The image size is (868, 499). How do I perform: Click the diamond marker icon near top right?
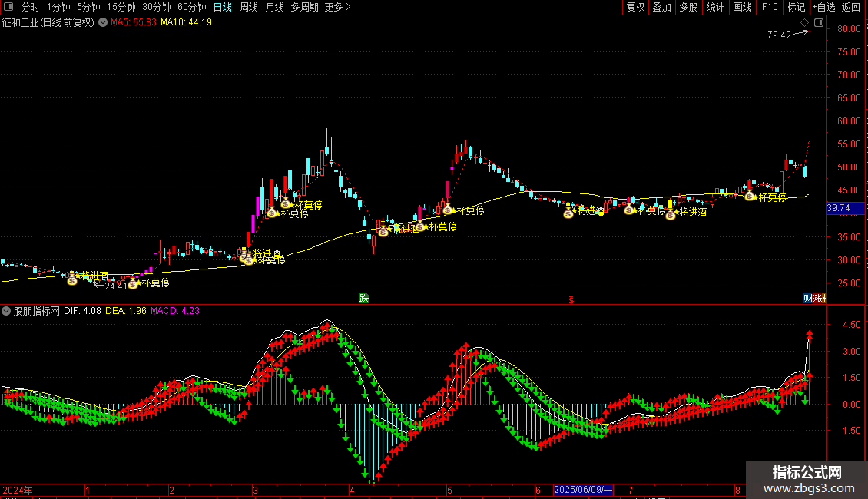pyautogui.click(x=805, y=23)
